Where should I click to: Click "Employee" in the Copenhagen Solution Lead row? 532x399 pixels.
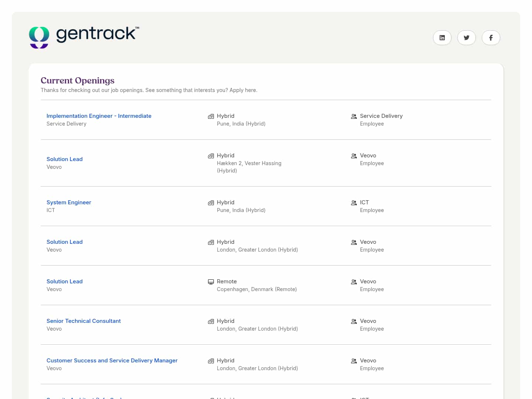tap(372, 289)
